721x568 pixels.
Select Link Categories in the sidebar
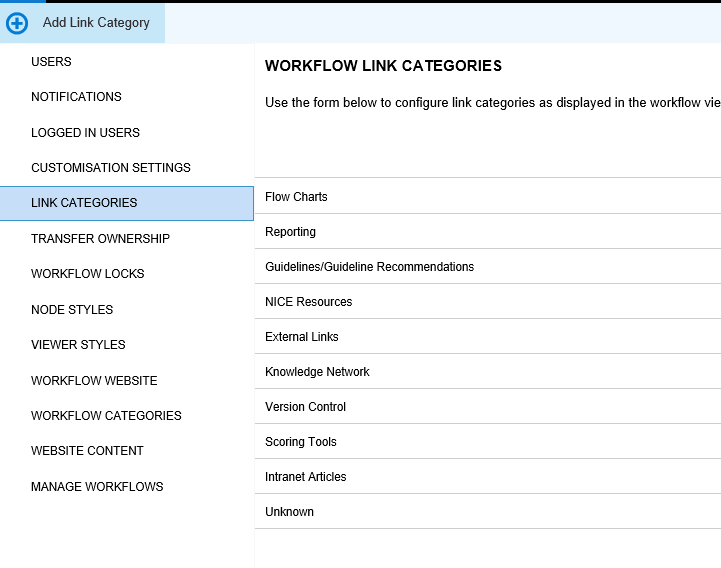84,203
